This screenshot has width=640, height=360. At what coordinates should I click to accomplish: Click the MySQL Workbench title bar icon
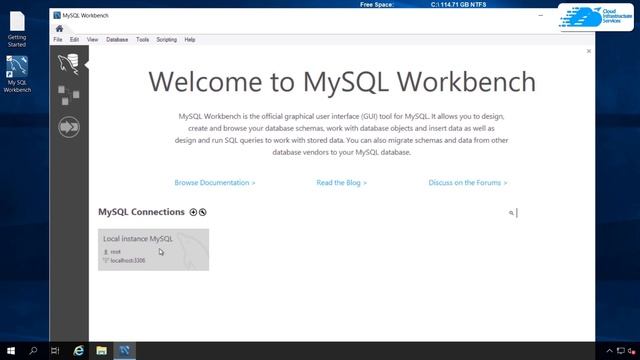57,15
